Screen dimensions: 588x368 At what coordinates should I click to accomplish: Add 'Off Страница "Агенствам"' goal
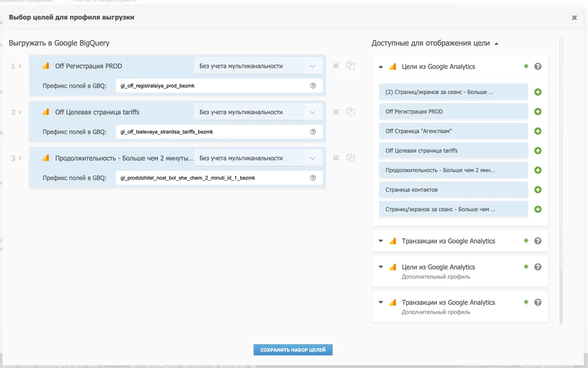coord(538,131)
